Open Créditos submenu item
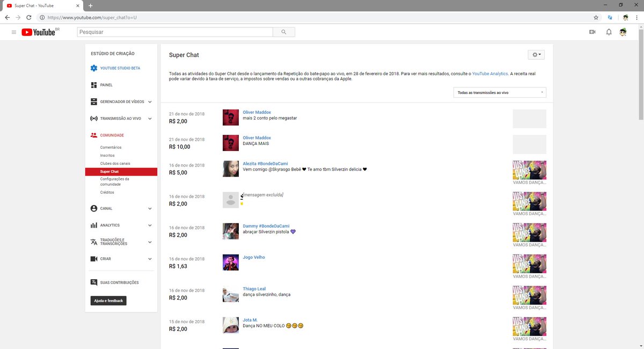 (x=107, y=192)
